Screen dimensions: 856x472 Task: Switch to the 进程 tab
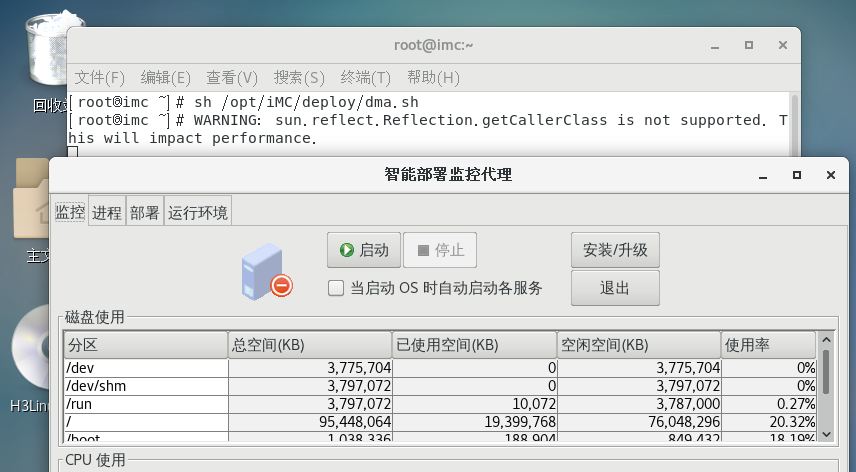click(x=107, y=212)
